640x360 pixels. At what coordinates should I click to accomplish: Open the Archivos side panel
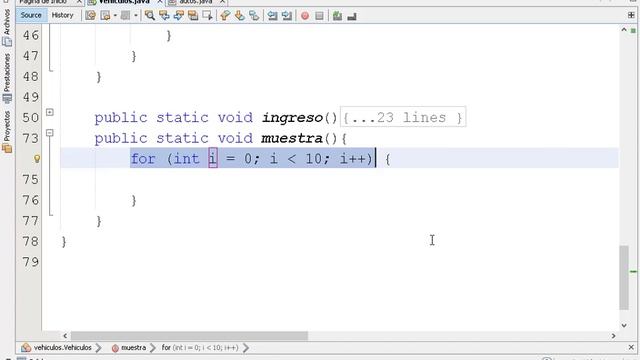(x=7, y=27)
